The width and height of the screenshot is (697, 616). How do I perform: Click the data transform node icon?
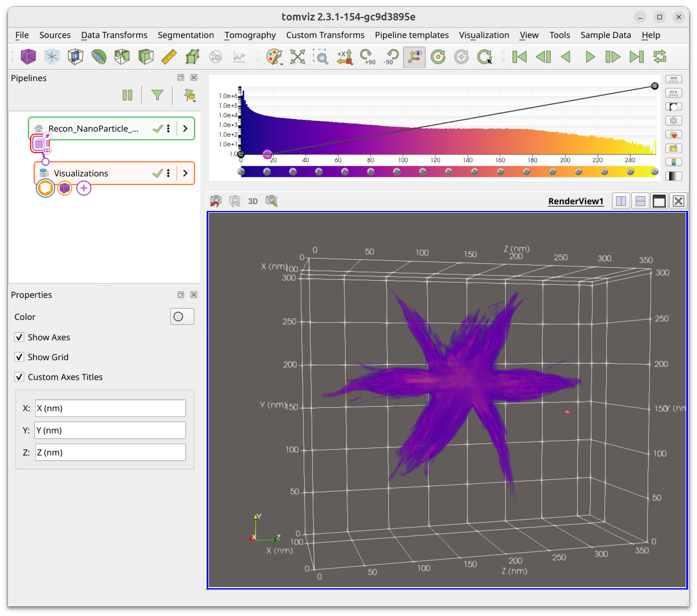[39, 144]
